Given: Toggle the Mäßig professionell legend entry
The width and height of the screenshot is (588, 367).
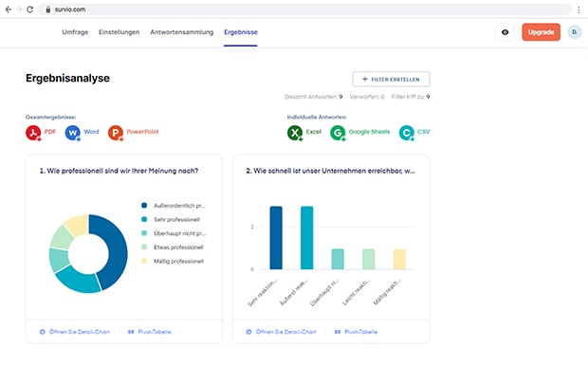Looking at the screenshot, I should [x=173, y=261].
